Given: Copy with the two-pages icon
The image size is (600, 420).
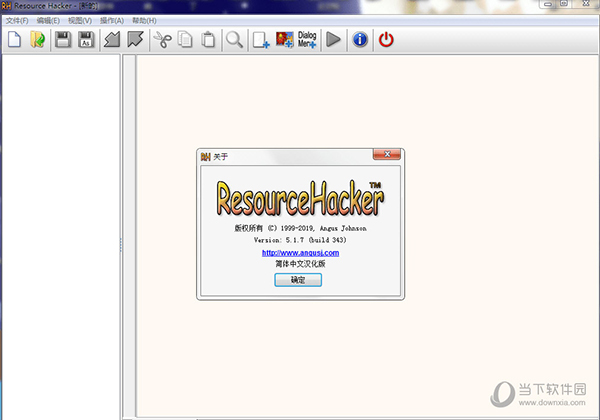Looking at the screenshot, I should pyautogui.click(x=186, y=40).
